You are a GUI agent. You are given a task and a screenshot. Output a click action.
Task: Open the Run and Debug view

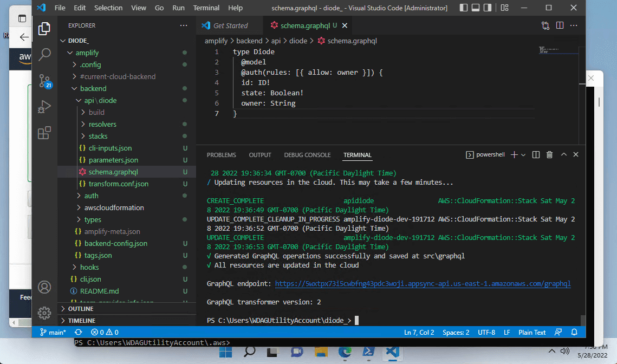point(44,107)
